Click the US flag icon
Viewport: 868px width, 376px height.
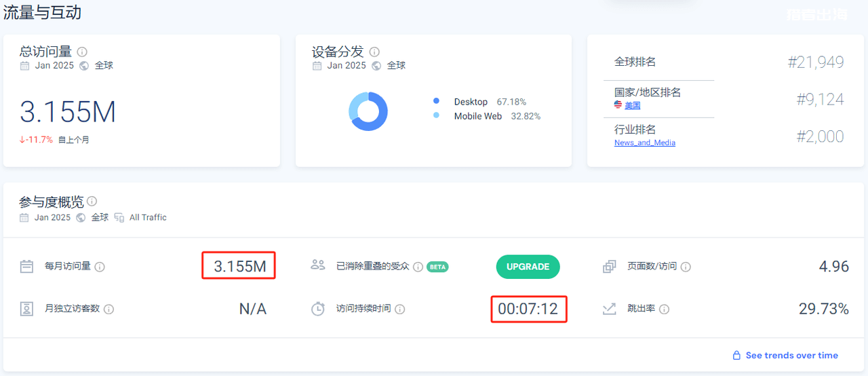[x=618, y=105]
